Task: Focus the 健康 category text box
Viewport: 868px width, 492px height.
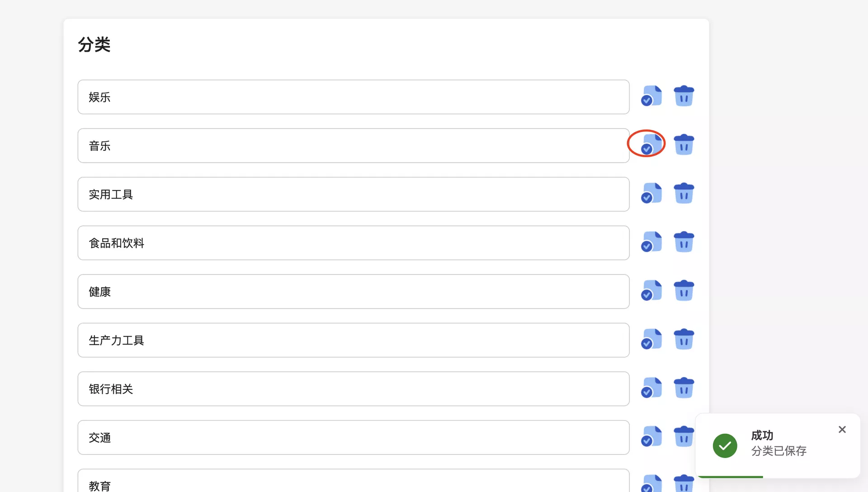Action: click(x=353, y=291)
